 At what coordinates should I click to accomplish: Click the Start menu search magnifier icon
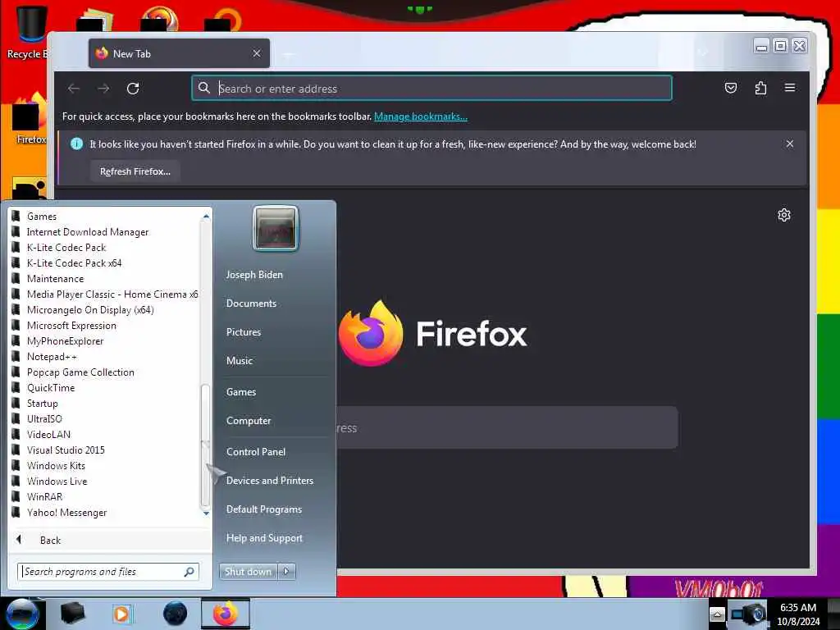point(189,572)
